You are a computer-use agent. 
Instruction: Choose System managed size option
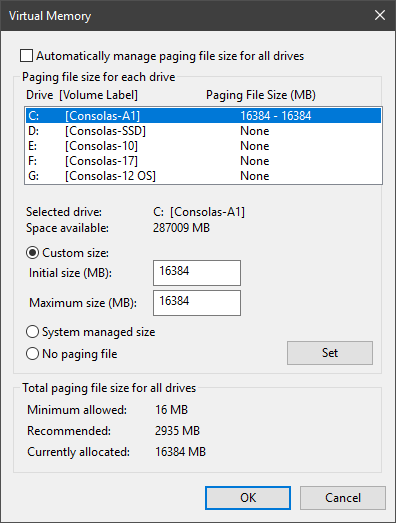32,332
